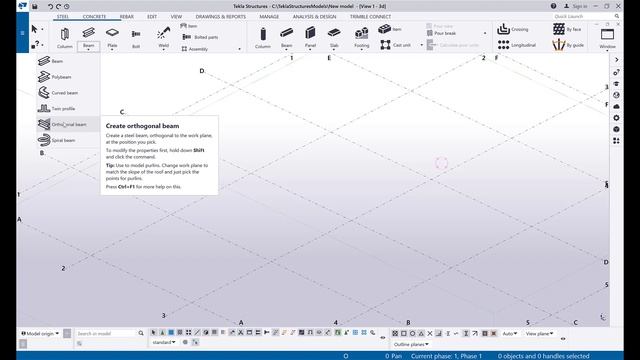Select the Crossing rebar tool
Screen dimensions: 640x360
click(513, 29)
